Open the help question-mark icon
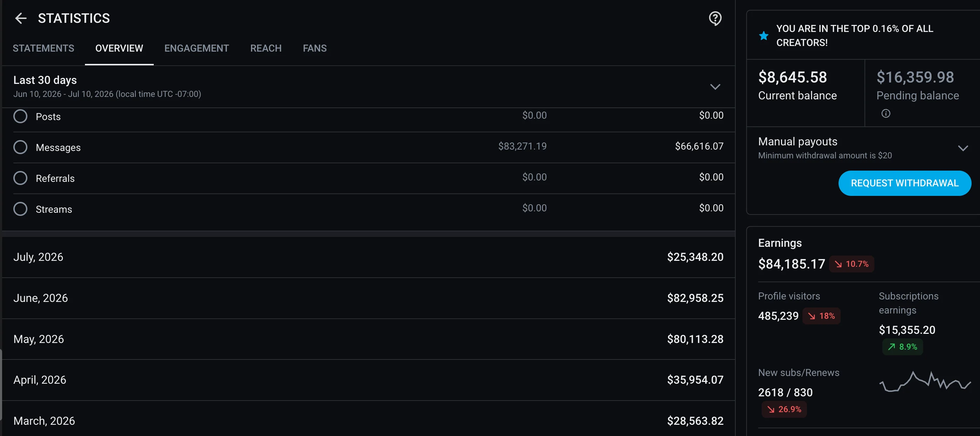Viewport: 980px width, 436px height. pos(715,18)
